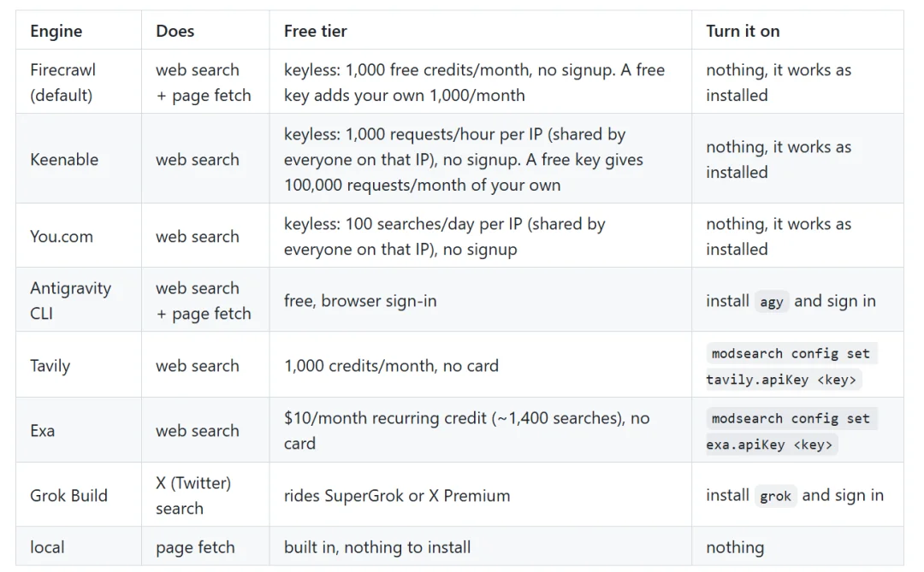924x572 pixels.
Task: Click the agy inline code snippet
Action: click(772, 302)
